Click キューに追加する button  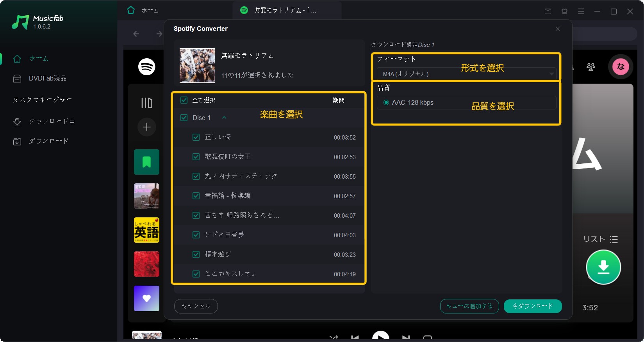[x=469, y=306]
